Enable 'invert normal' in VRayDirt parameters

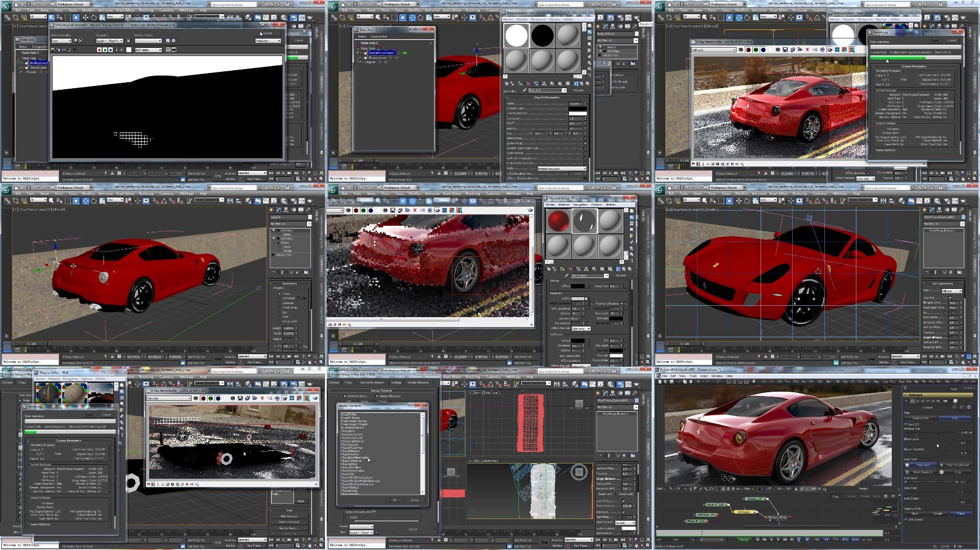(x=585, y=153)
